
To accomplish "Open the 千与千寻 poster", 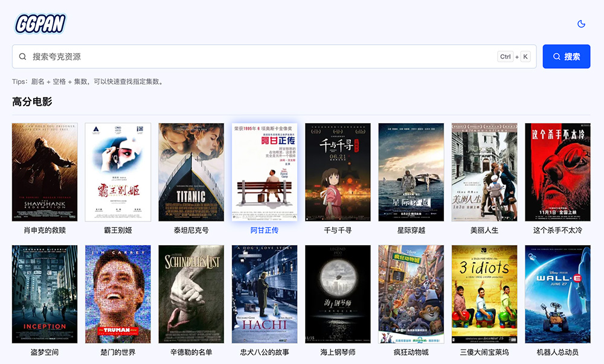I will click(338, 172).
